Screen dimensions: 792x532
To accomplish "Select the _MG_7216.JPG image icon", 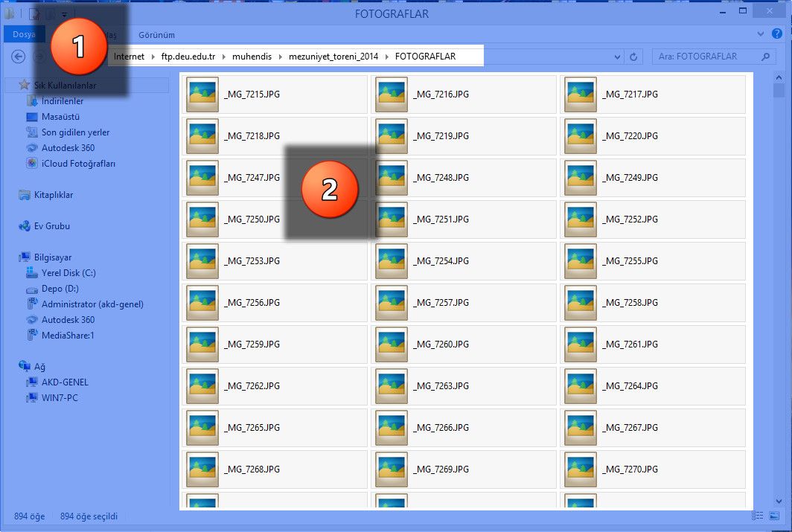I will (392, 94).
